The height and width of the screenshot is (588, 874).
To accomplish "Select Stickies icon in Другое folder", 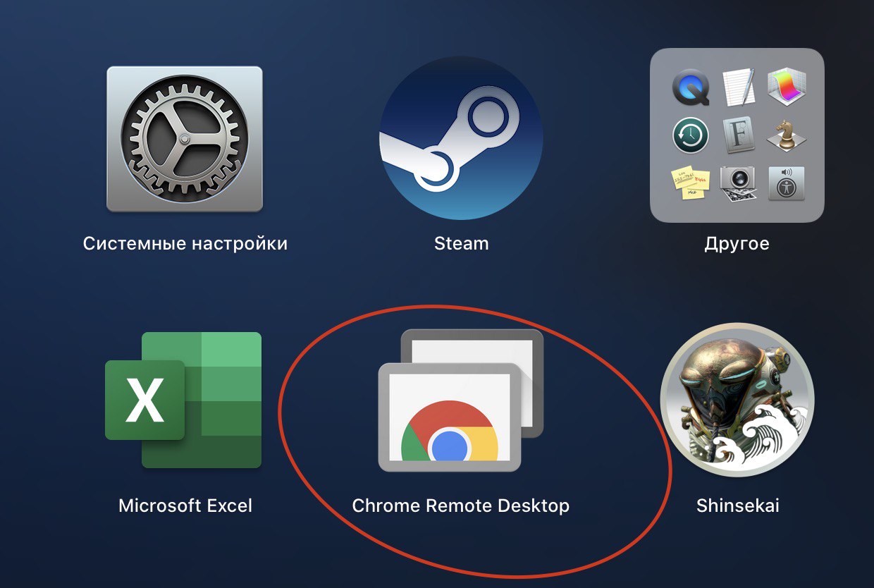I will [690, 183].
